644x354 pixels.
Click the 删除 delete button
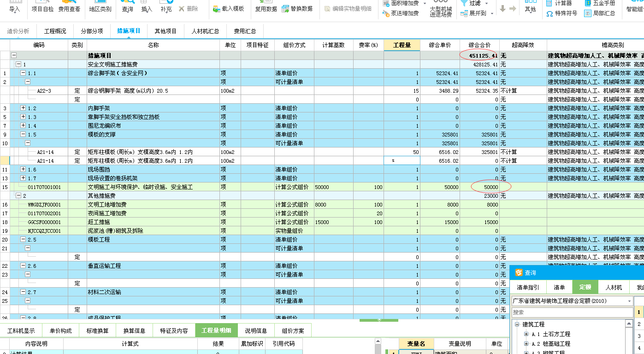(189, 9)
